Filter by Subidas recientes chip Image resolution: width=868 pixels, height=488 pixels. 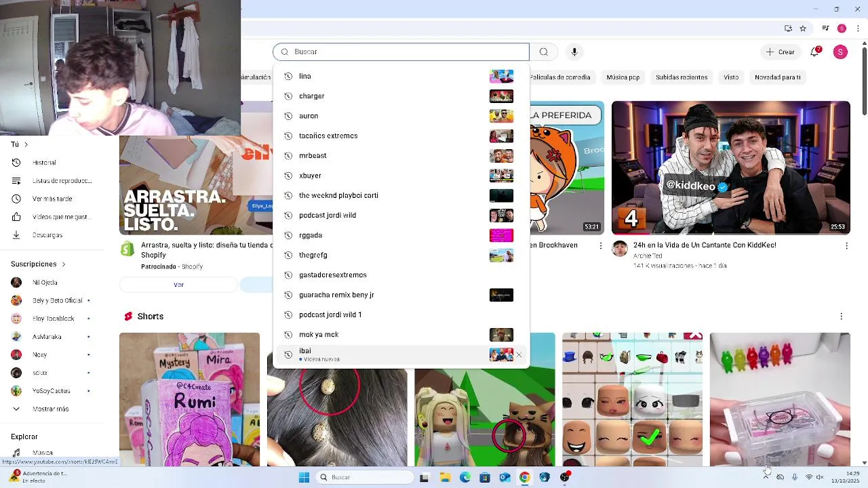pos(682,77)
